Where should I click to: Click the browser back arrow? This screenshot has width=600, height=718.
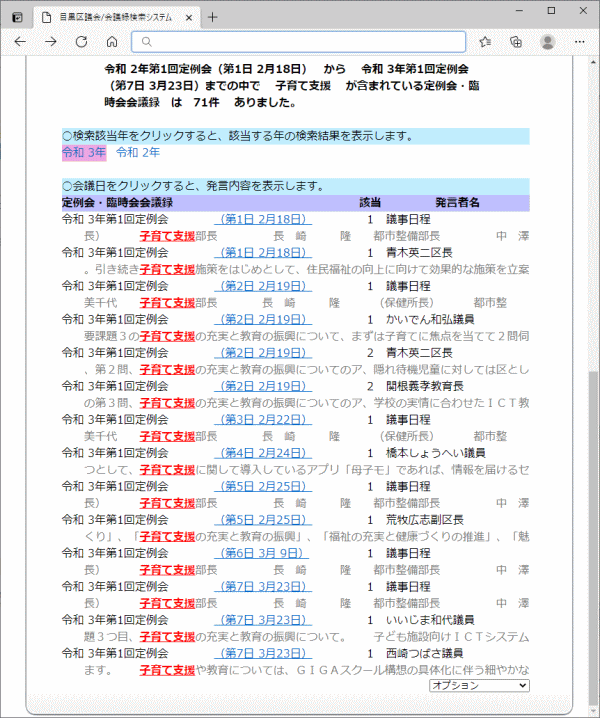pyautogui.click(x=20, y=42)
